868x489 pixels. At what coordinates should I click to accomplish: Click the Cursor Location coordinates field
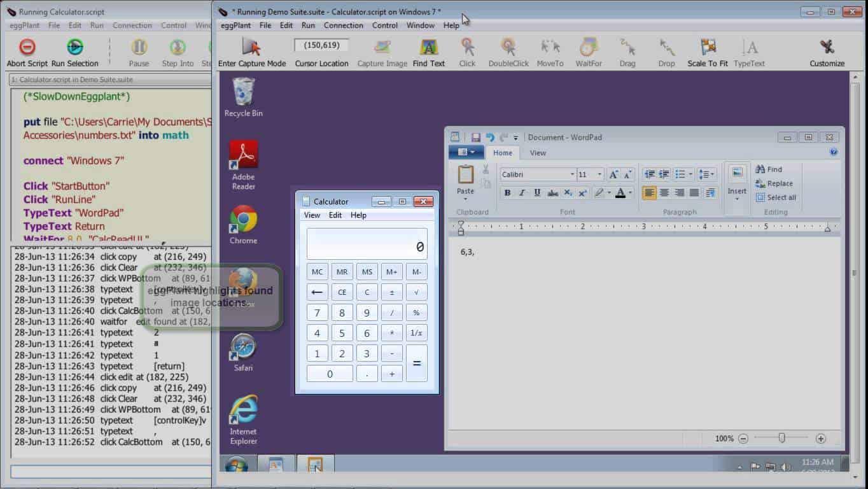pos(321,45)
